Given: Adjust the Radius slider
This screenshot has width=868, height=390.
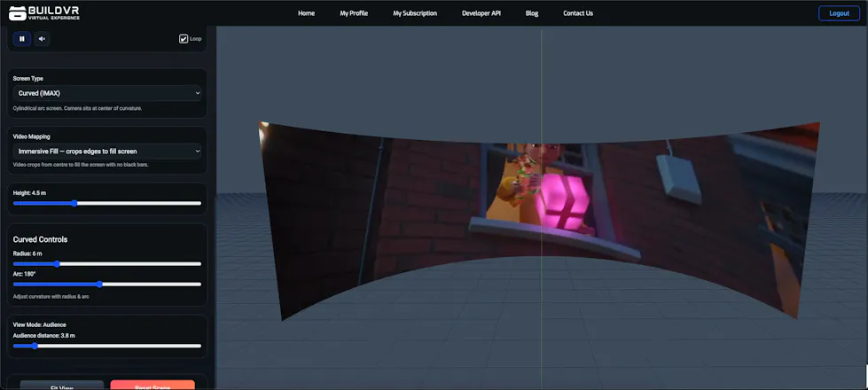Looking at the screenshot, I should tap(107, 264).
